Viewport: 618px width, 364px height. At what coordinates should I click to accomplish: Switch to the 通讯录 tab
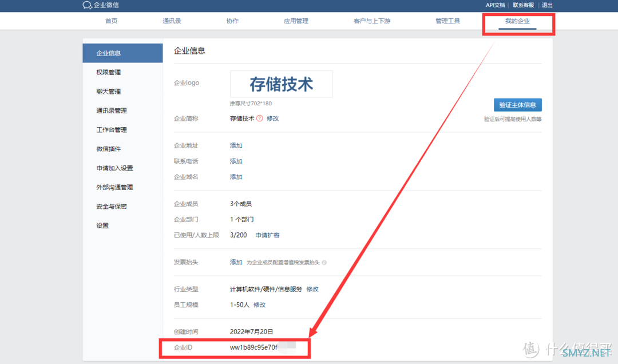tap(171, 21)
